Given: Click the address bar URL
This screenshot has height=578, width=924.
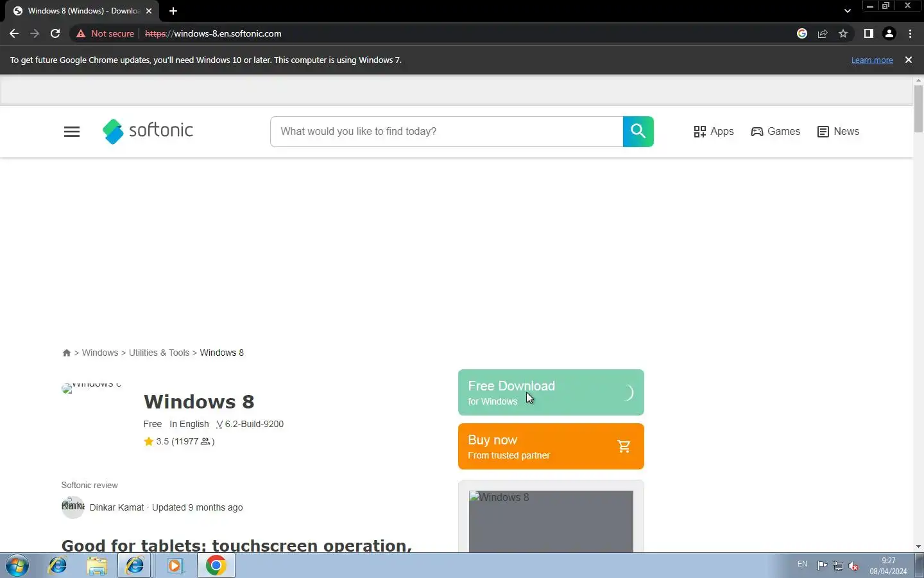Looking at the screenshot, I should (213, 33).
